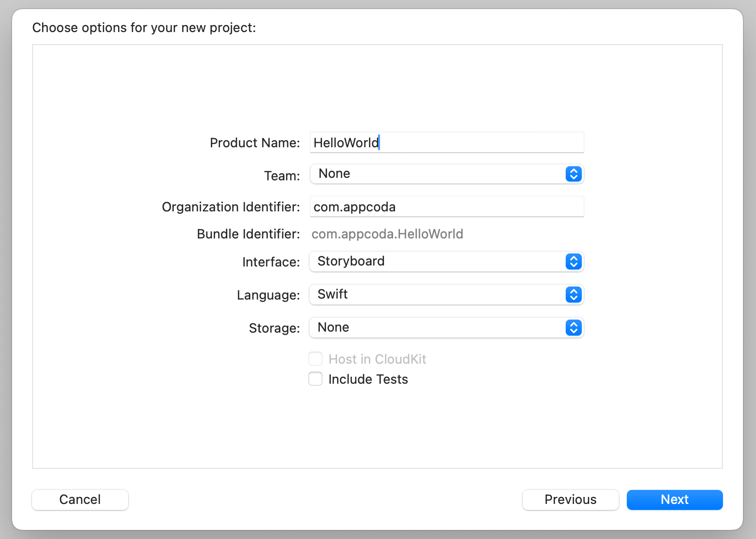
Task: Click the blue chevron on the Storage popup
Action: pos(573,328)
